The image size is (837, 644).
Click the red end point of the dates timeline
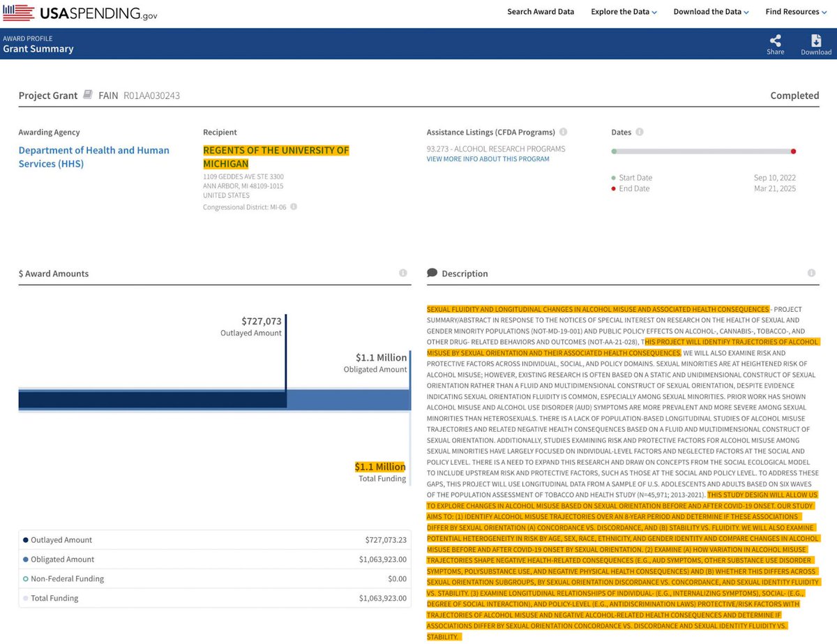click(793, 151)
